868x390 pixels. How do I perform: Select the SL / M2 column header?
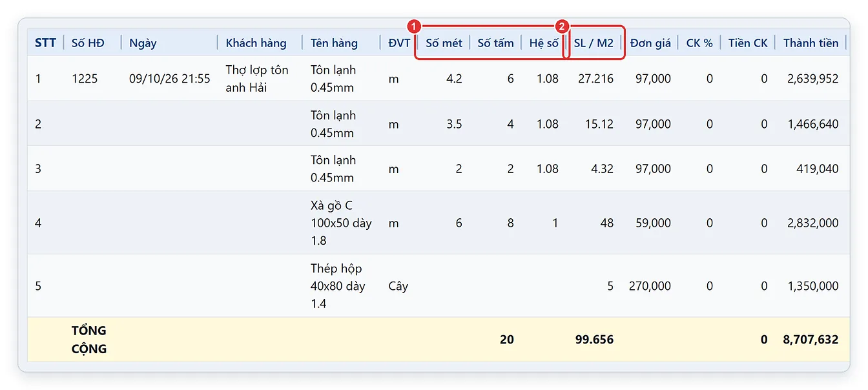pos(594,43)
